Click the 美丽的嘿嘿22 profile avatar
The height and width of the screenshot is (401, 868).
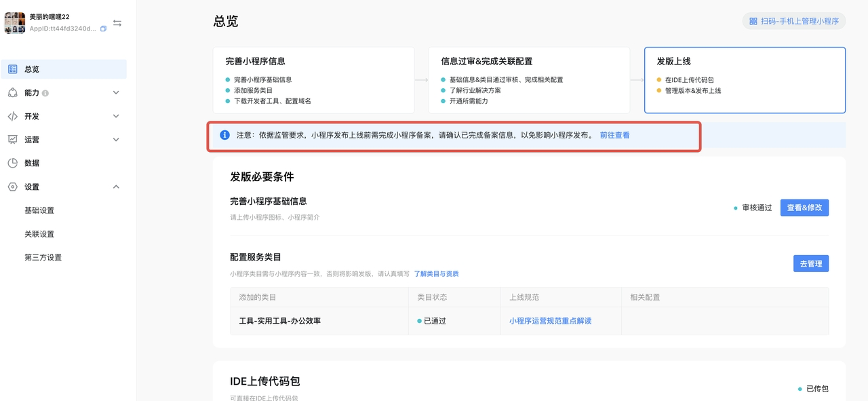point(15,23)
